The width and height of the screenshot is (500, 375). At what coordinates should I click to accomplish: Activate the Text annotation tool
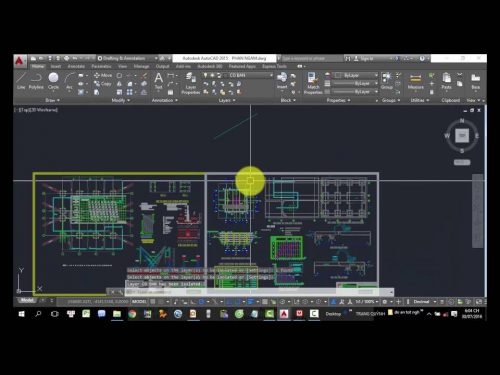coord(158,81)
